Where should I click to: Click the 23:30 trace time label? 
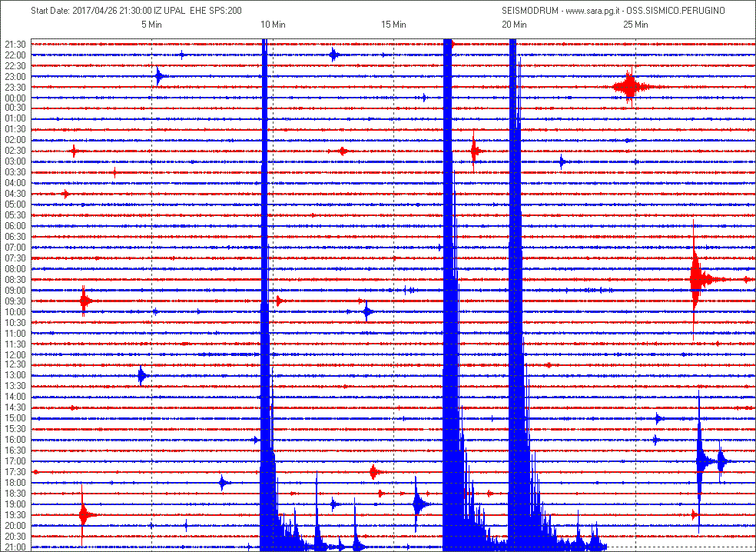pos(15,87)
